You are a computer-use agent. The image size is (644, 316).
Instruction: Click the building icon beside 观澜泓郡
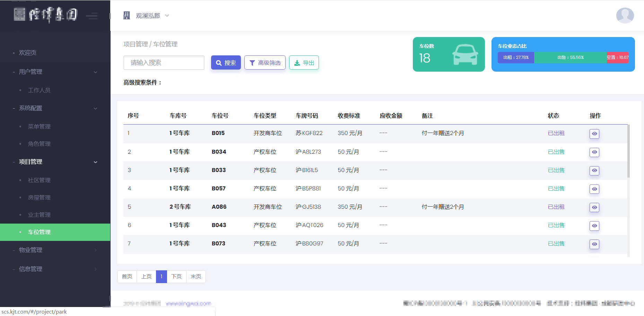click(127, 16)
